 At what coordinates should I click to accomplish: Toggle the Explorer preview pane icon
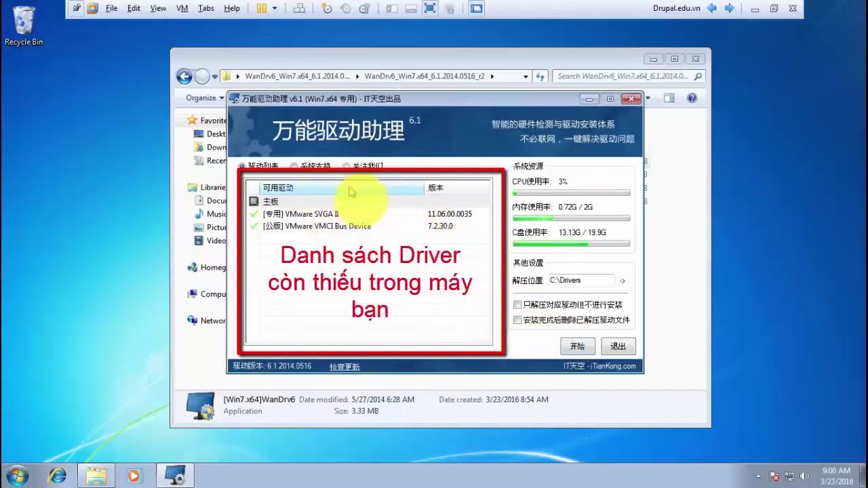coord(669,98)
